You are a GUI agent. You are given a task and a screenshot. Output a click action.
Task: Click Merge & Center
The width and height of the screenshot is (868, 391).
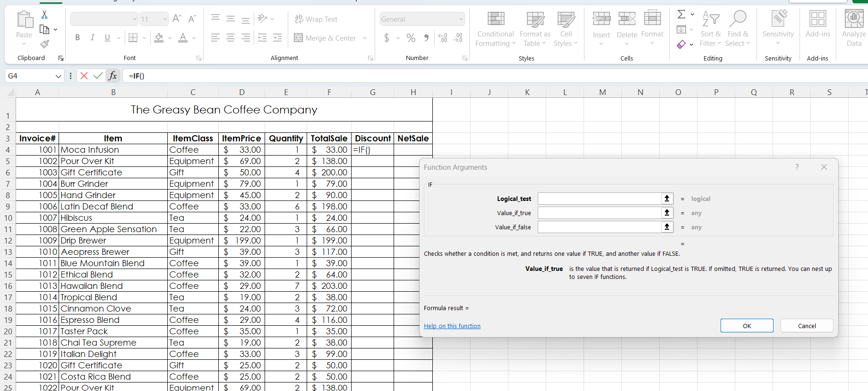pos(325,38)
